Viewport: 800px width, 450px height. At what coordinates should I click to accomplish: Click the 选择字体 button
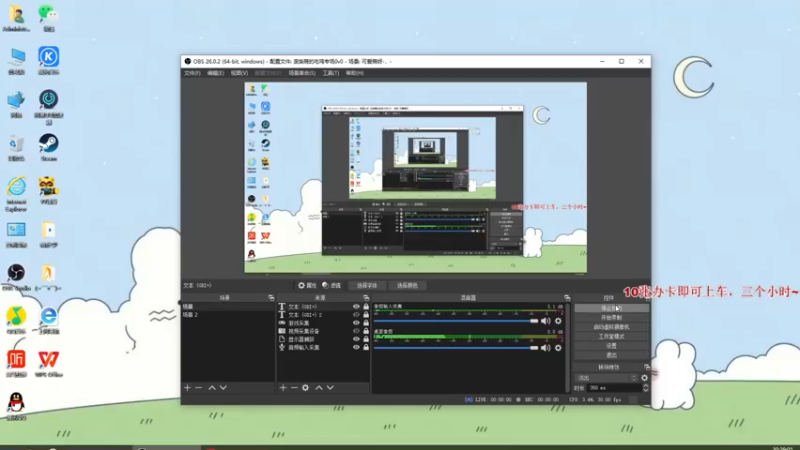tap(366, 285)
